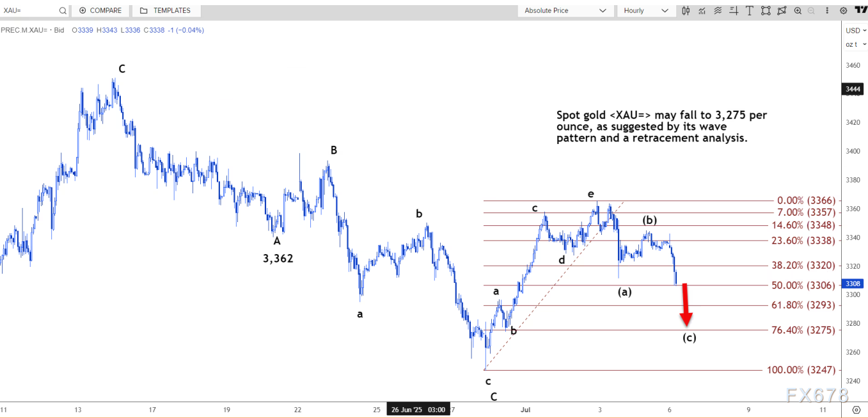Screen dimensions: 868x418
Task: Click the 3308 current price label
Action: click(x=853, y=284)
